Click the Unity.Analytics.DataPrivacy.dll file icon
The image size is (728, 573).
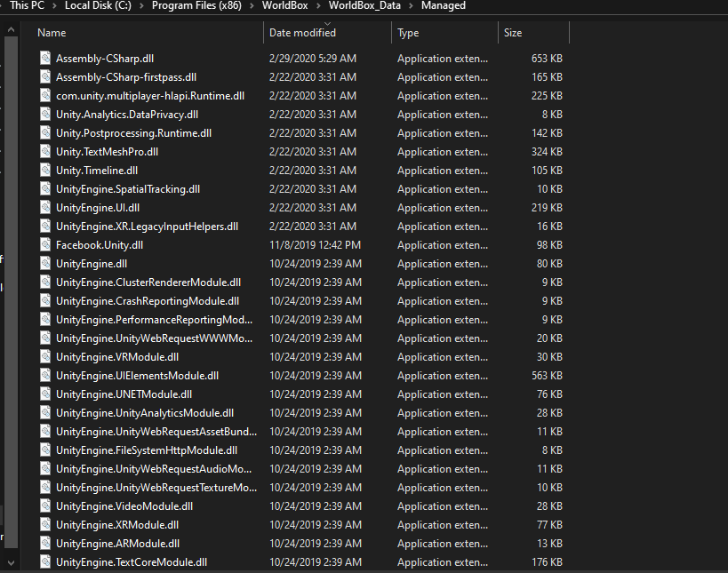[45, 114]
